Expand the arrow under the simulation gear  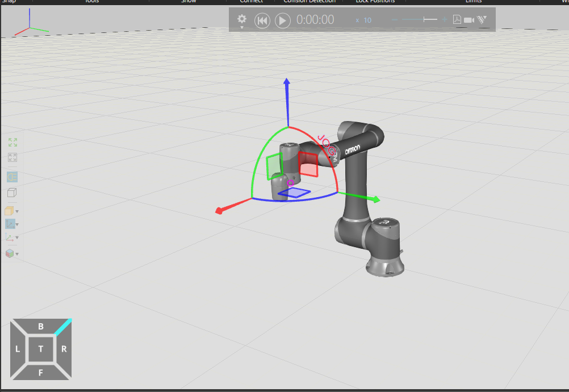click(242, 27)
